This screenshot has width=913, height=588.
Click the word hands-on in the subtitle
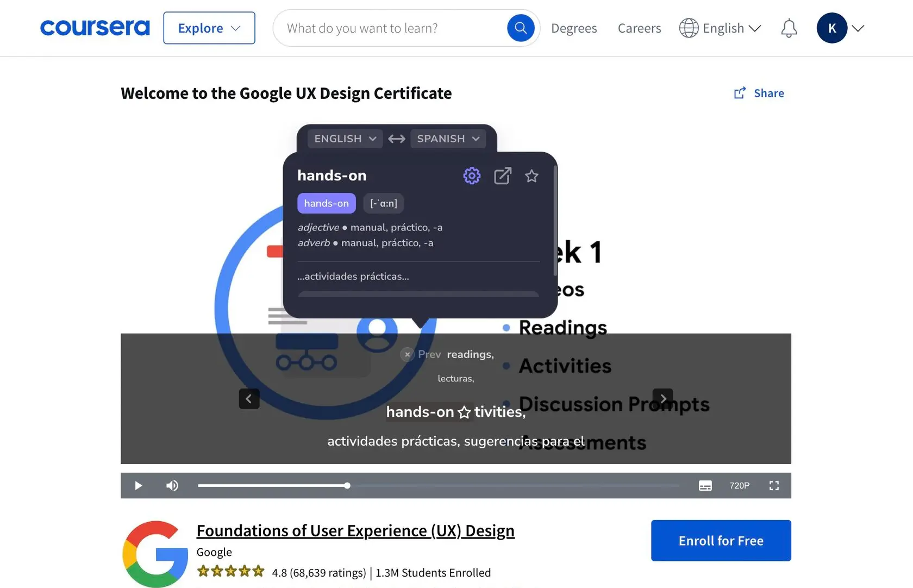[x=420, y=412]
